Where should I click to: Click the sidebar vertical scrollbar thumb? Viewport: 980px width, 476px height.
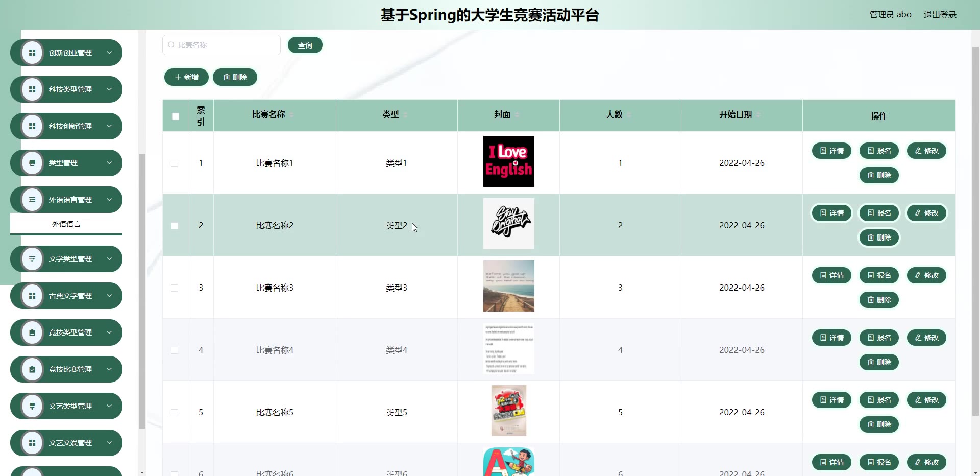[x=142, y=291]
